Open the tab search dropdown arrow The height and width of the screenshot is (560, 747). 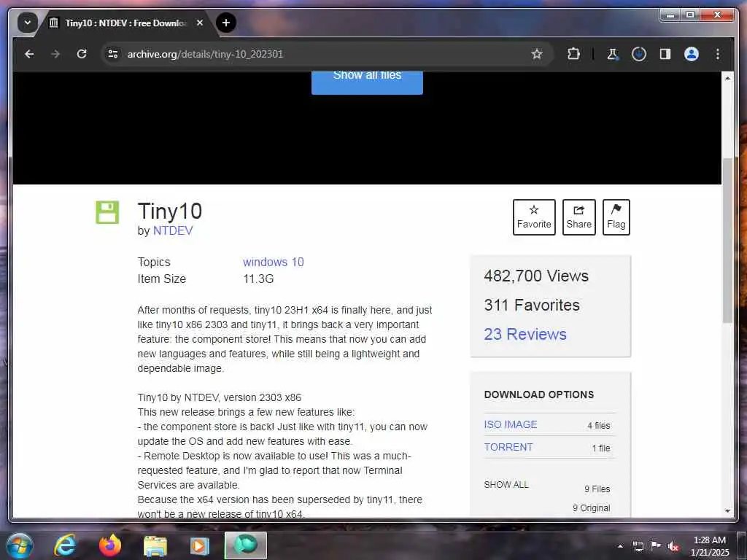28,23
